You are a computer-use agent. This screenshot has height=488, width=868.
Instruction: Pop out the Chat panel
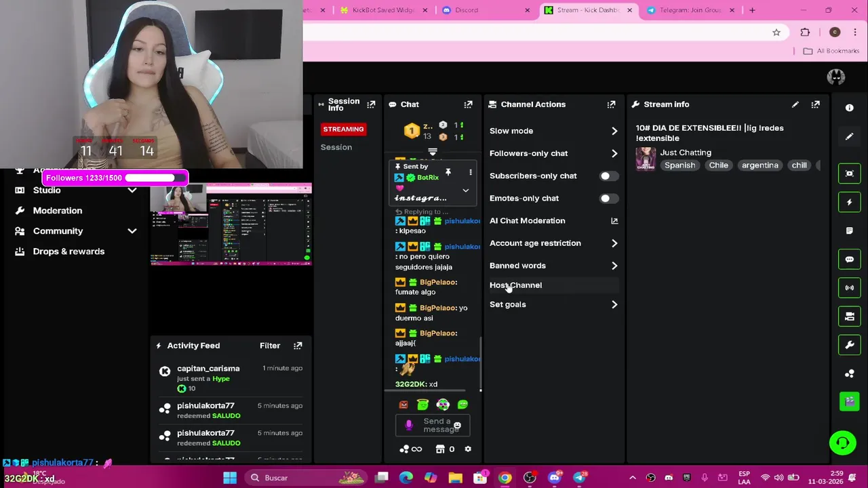click(468, 104)
